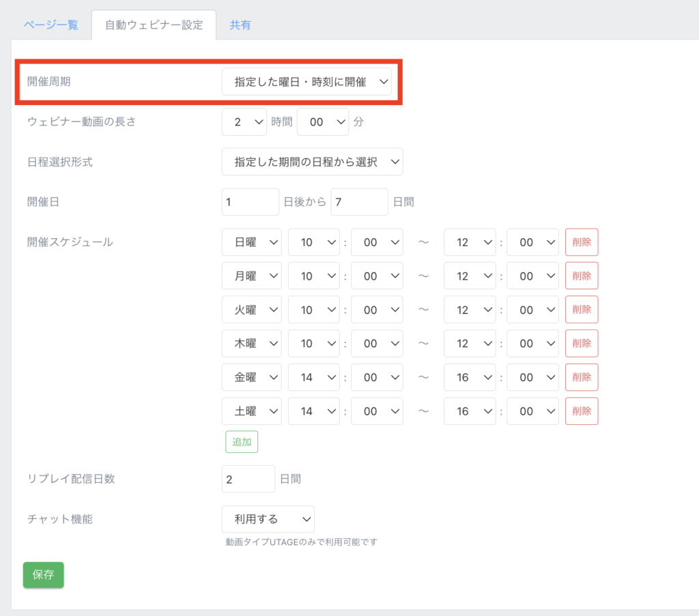Remove the 木曜 schedule row
This screenshot has width=699, height=616.
[582, 344]
